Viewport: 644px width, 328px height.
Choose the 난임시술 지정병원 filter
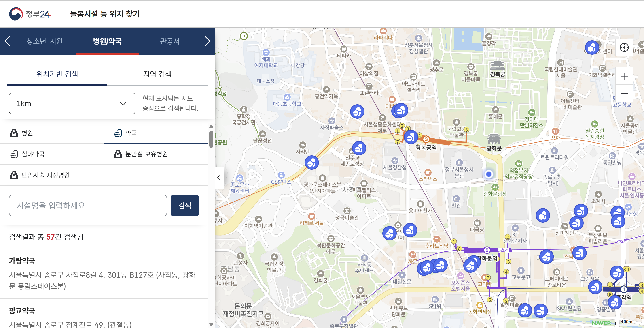click(x=52, y=175)
